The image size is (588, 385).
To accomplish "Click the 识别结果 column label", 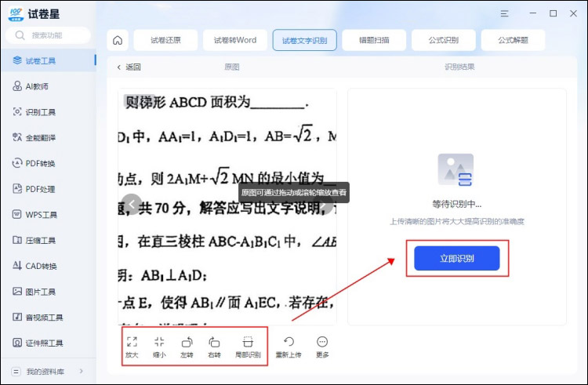I will point(459,67).
